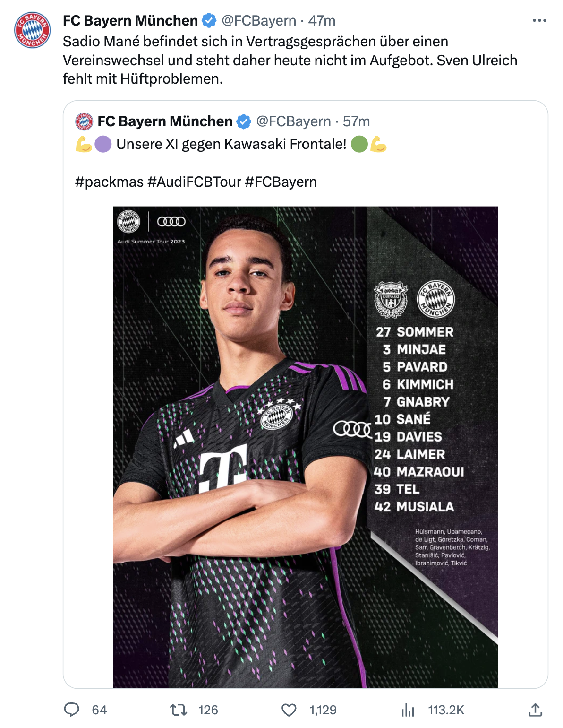Image resolution: width=563 pixels, height=728 pixels.
Task: Open the lineup graphic image
Action: (305, 447)
